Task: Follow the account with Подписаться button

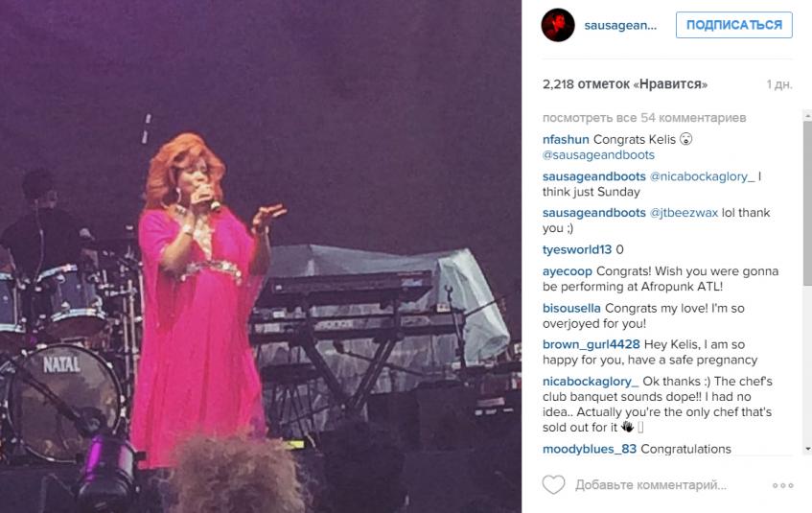Action: [x=733, y=25]
